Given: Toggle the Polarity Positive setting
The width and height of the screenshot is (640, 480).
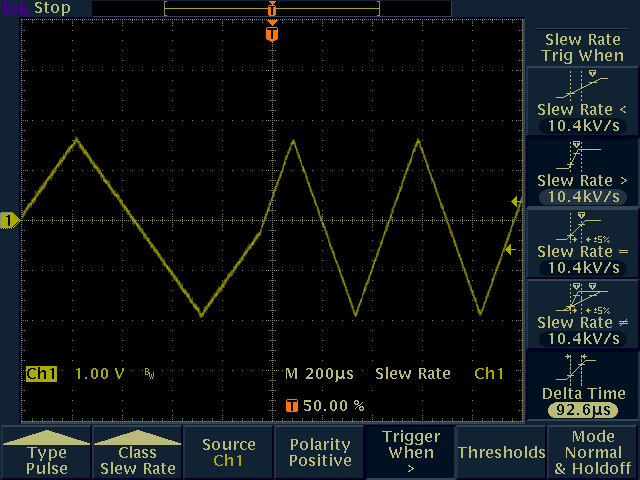Looking at the screenshot, I should (x=320, y=452).
